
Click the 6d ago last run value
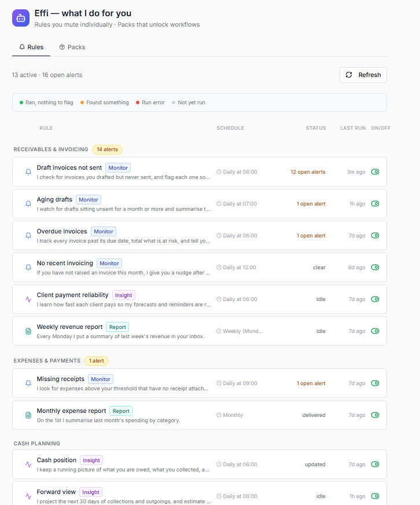click(356, 268)
